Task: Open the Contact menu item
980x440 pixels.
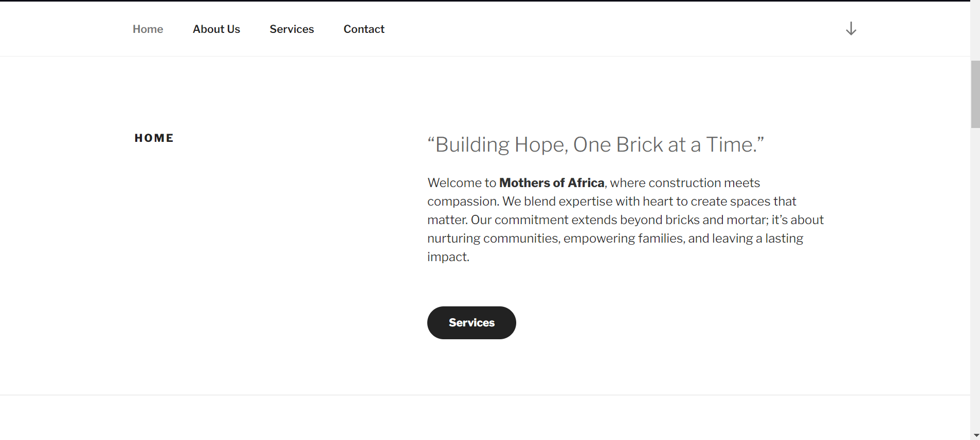Action: click(x=364, y=29)
